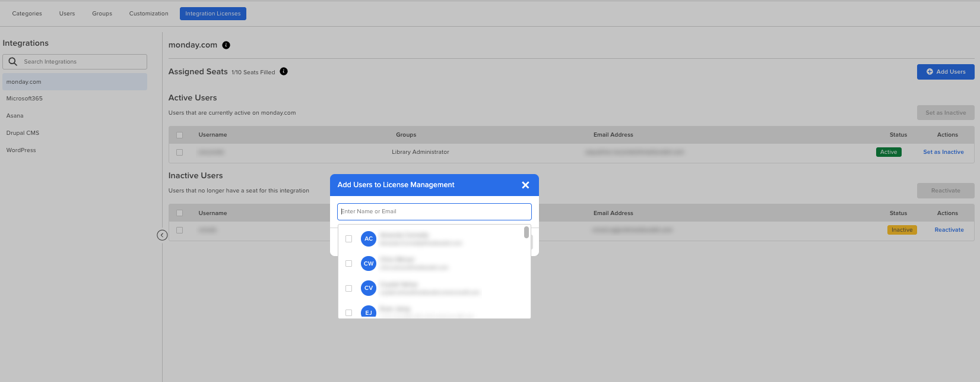Click the info icon next to monday.com

[226, 45]
